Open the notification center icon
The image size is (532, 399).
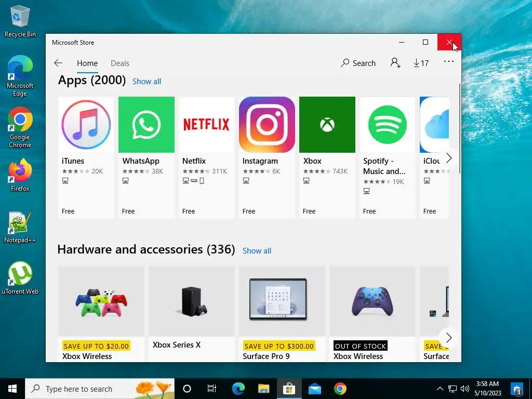(517, 389)
